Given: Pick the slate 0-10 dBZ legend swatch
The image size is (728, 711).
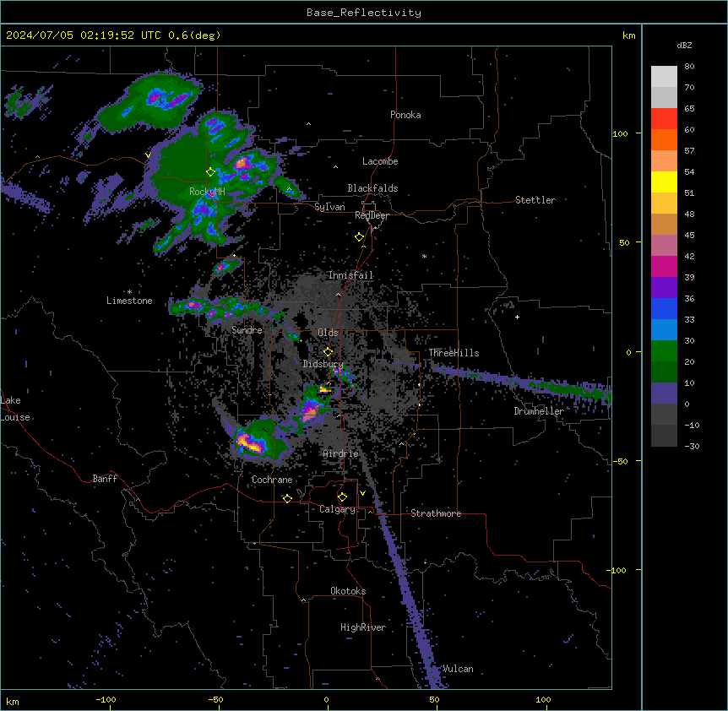Looking at the screenshot, I should pyautogui.click(x=664, y=393).
